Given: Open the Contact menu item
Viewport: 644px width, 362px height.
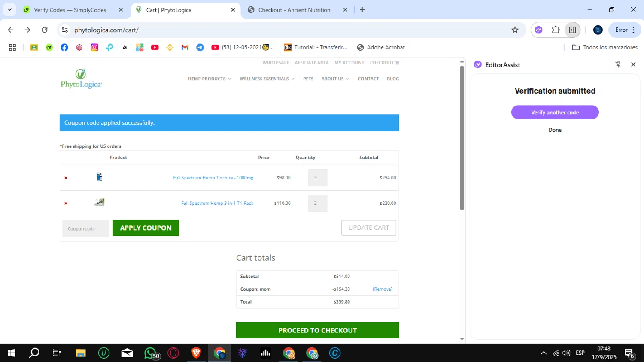Looking at the screenshot, I should pos(368,79).
